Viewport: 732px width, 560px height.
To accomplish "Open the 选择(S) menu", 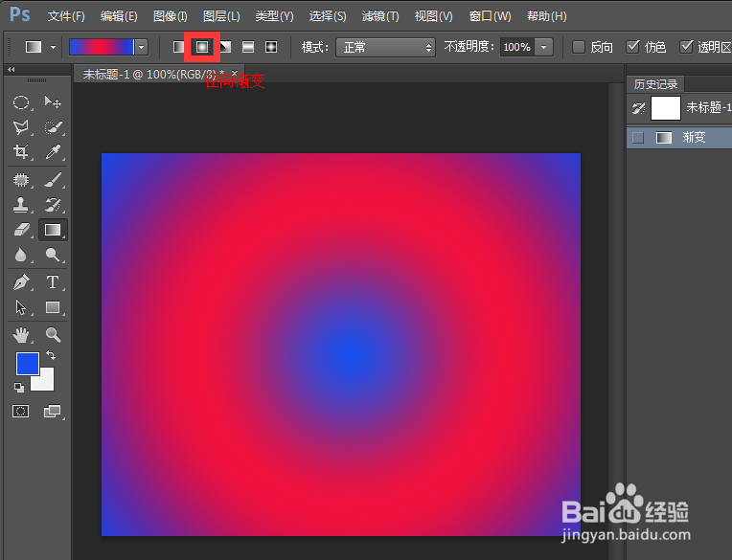I will 328,16.
